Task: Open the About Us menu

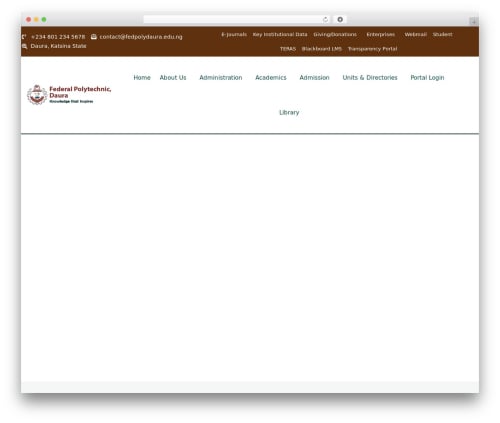Action: point(173,77)
